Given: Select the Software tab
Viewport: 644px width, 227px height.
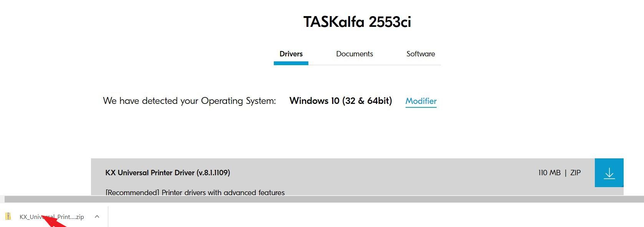Looking at the screenshot, I should click(x=421, y=54).
